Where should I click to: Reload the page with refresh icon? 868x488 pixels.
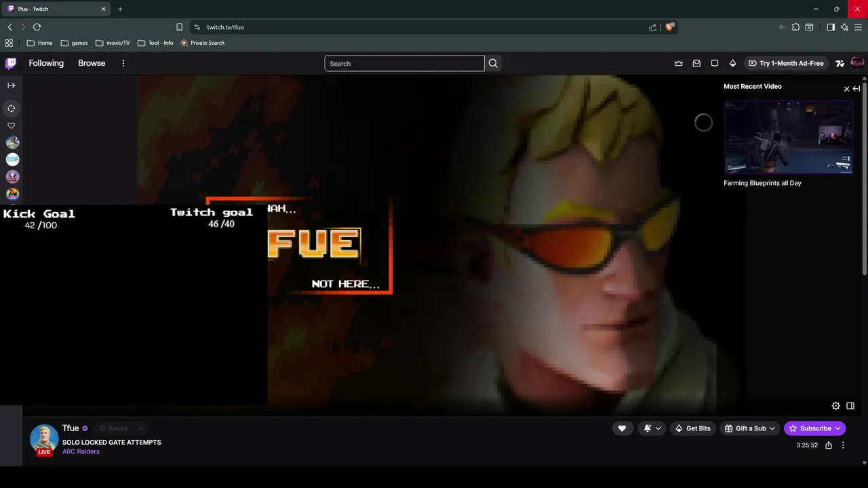coord(37,27)
